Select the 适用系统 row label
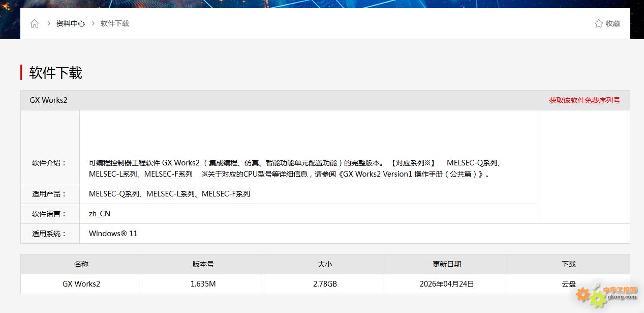 [49, 234]
